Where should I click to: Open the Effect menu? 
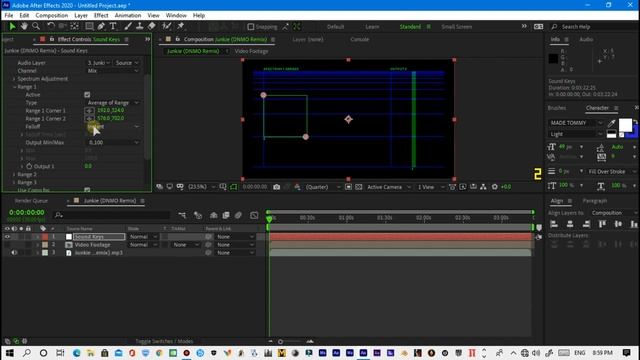101,16
